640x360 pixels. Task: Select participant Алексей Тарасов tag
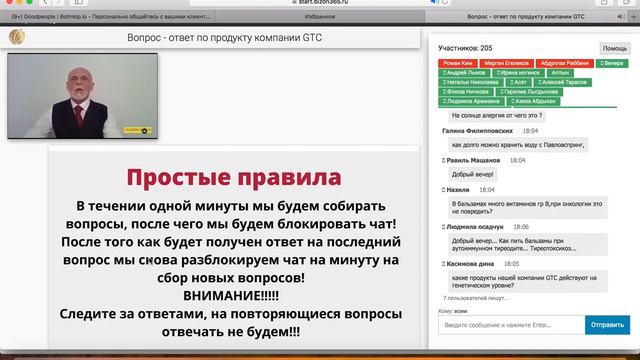pyautogui.click(x=562, y=82)
